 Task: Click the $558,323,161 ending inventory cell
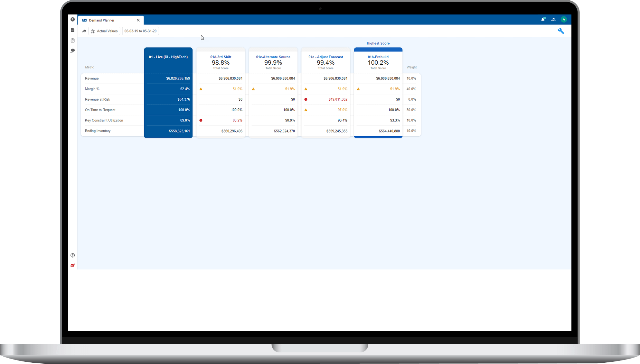(179, 131)
